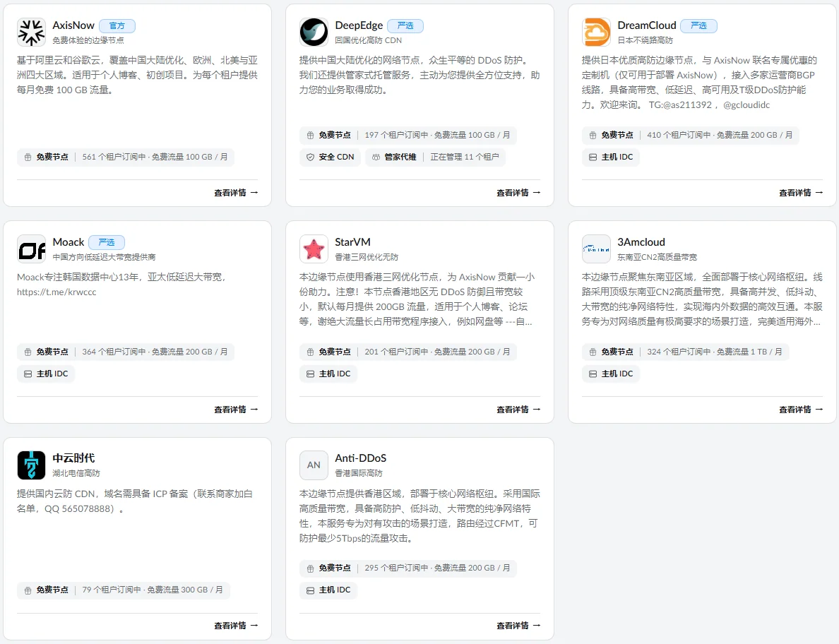Click StarVM's 免费节点 gift icon
The image size is (839, 644).
310,352
